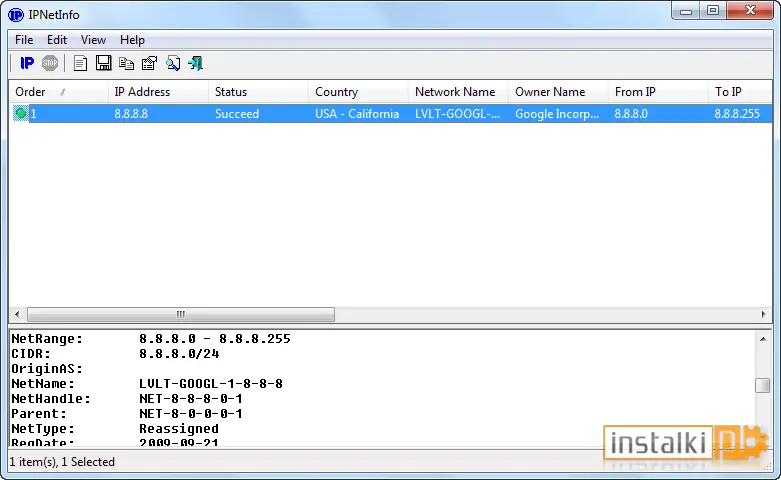Select the 8.8.8.8 IP address cell
This screenshot has height=480, width=781.
click(x=131, y=114)
